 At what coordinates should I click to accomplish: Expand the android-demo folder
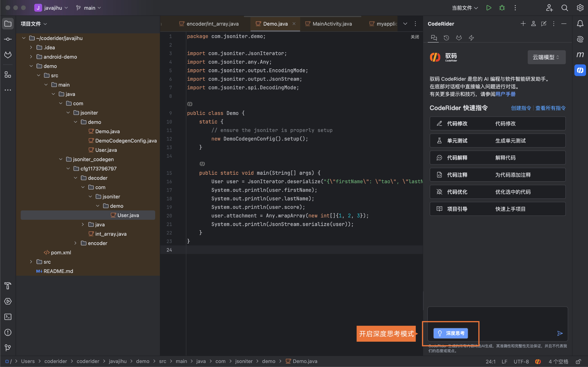point(31,57)
